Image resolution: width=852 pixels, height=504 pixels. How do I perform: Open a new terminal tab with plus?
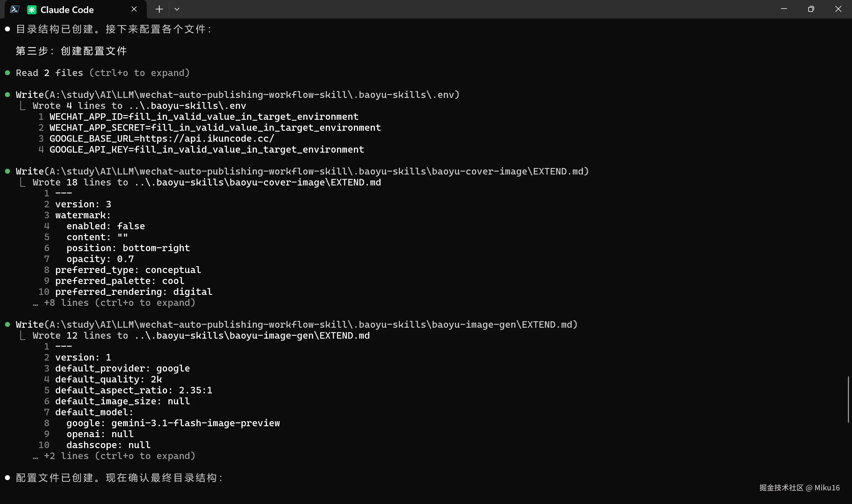159,9
